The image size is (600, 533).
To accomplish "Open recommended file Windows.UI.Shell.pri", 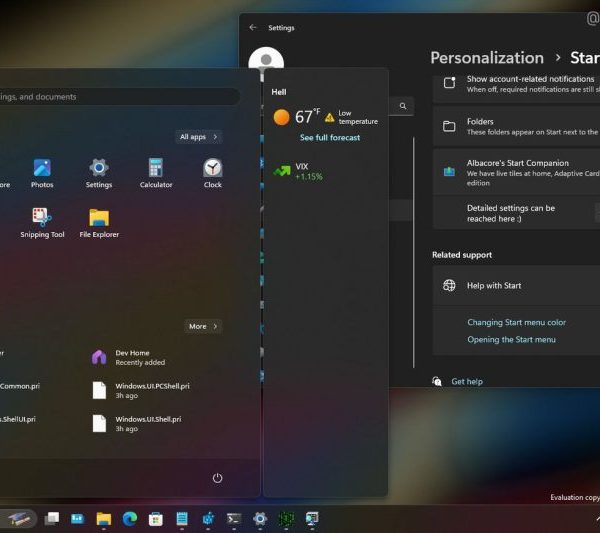I will 137,424.
